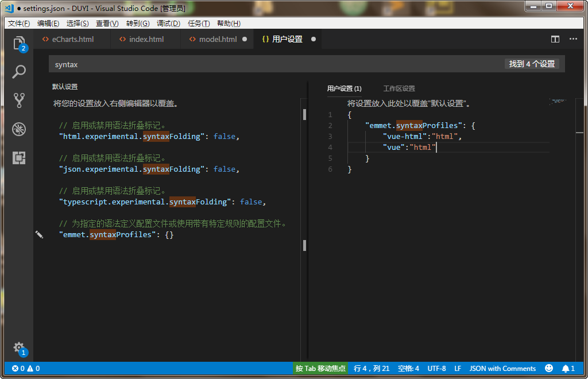
Task: Open the Search view in the activity bar
Action: click(x=19, y=72)
